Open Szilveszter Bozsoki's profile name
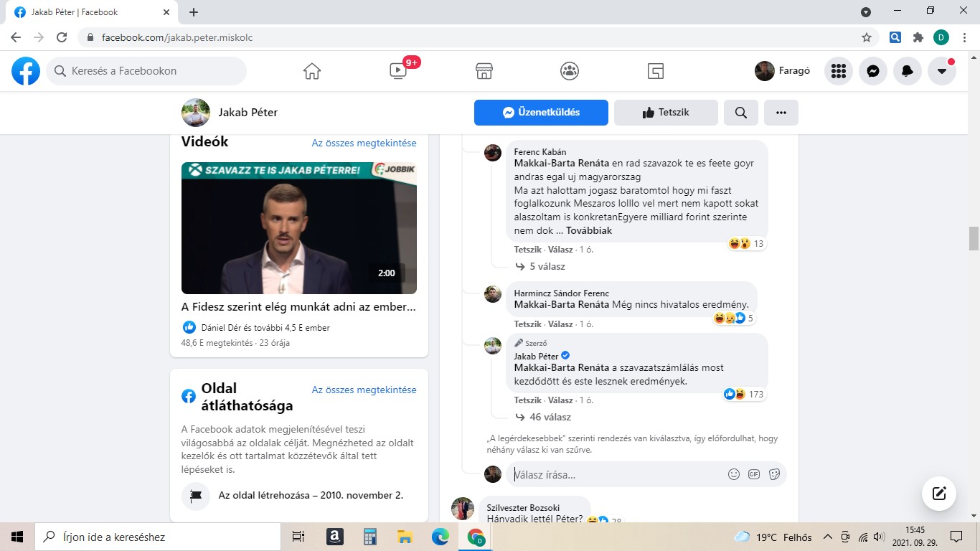This screenshot has height=551, width=980. tap(523, 508)
